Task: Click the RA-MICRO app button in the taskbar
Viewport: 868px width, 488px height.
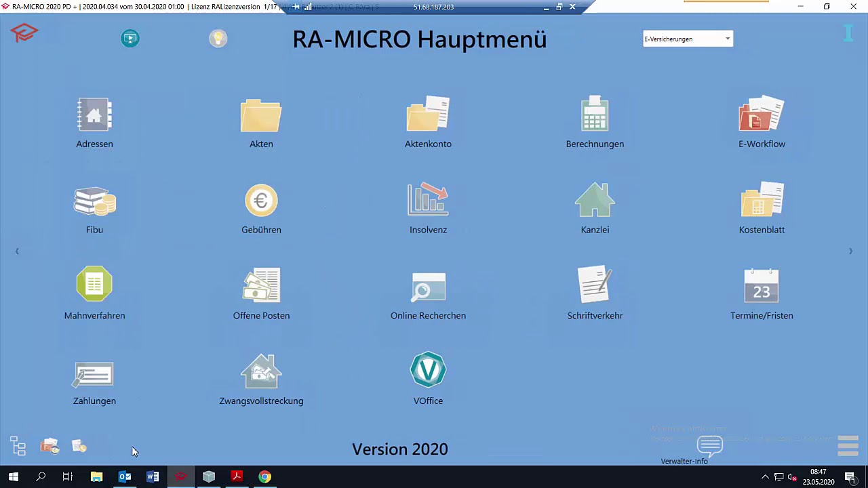Action: 180,476
